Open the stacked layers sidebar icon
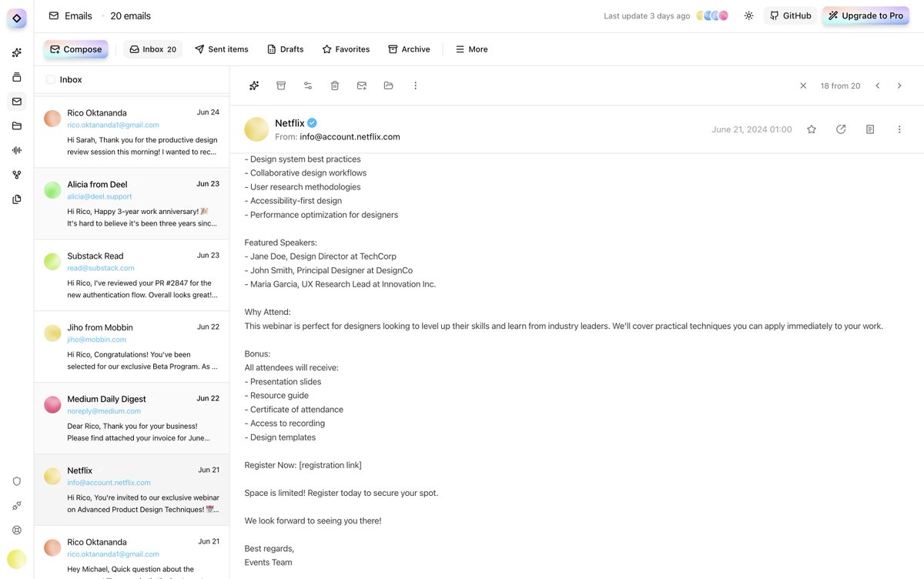The image size is (924, 579). pyautogui.click(x=17, y=77)
